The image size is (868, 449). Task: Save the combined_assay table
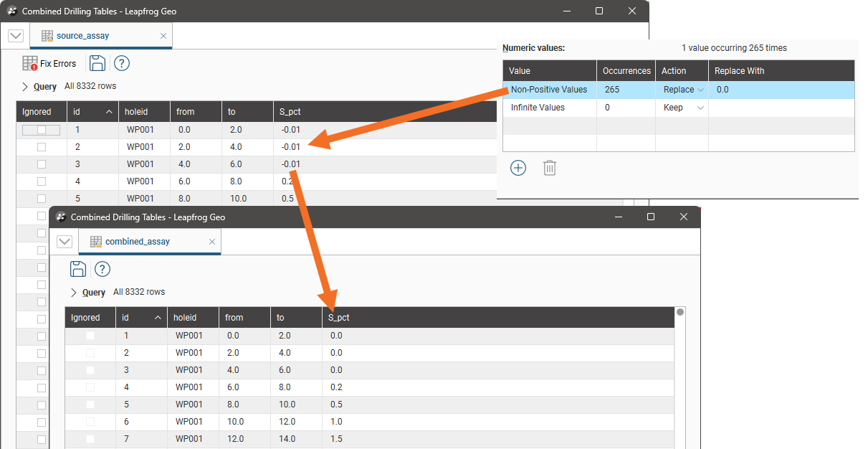coord(78,269)
